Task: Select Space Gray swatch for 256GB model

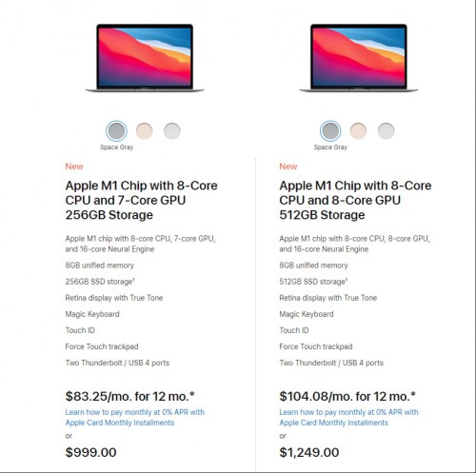Action: click(116, 131)
